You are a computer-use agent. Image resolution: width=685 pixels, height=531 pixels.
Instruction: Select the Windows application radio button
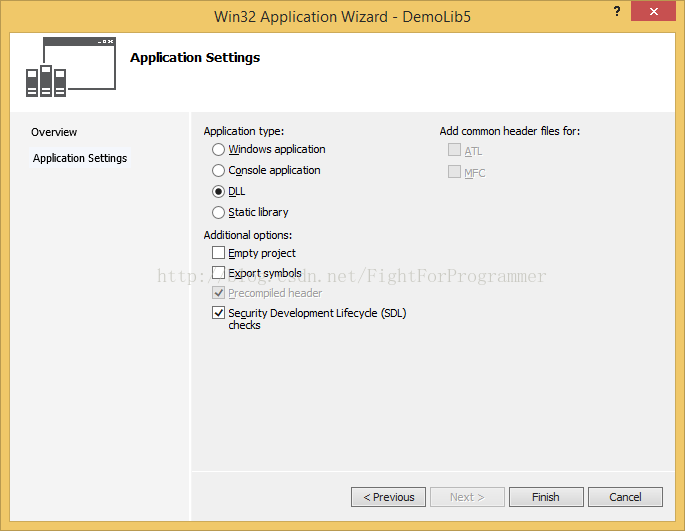click(218, 150)
